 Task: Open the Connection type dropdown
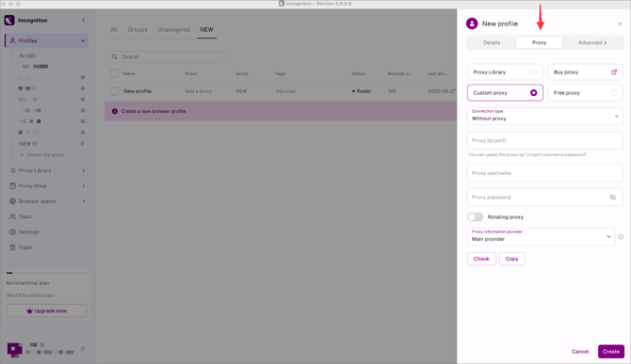[545, 116]
